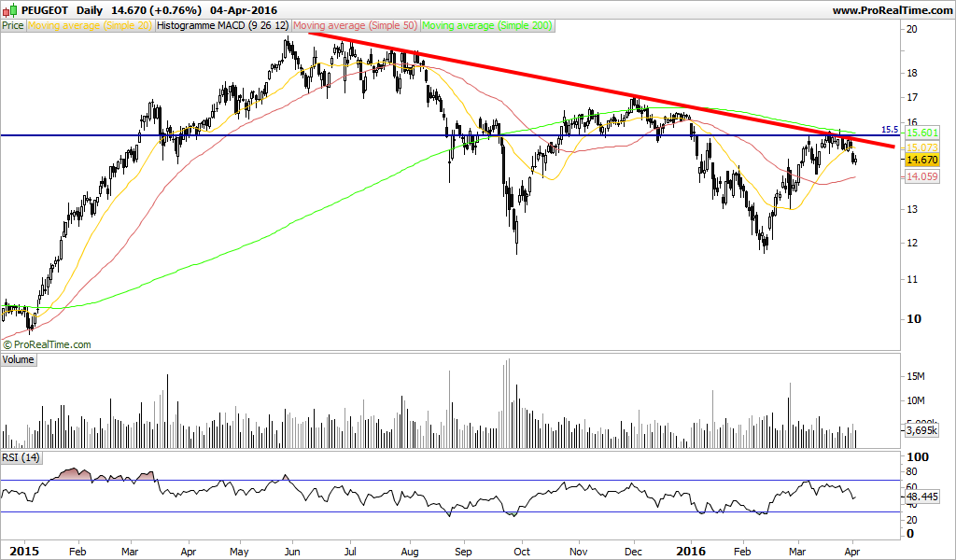Open Moving average (Simple 200) settings label

487,25
